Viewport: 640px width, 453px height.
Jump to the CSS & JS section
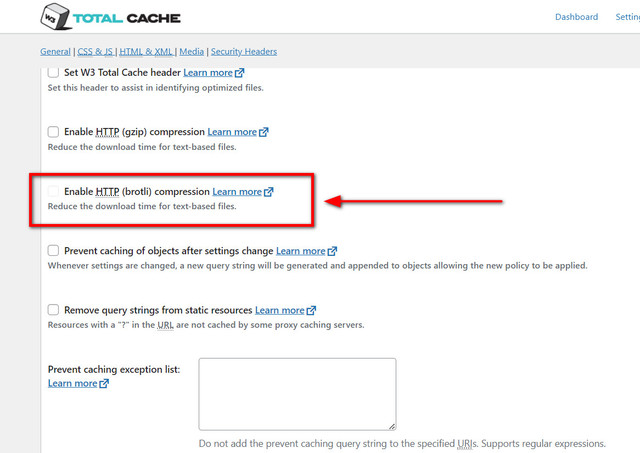click(95, 51)
